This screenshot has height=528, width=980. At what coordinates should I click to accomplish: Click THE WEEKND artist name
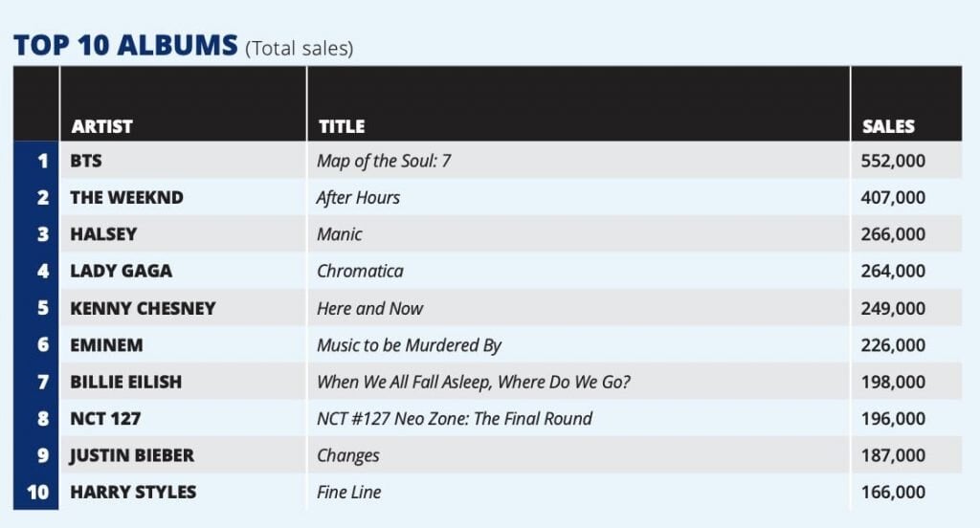pos(126,197)
